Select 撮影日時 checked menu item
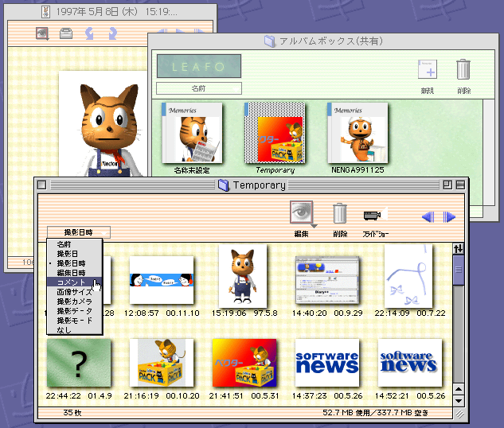This screenshot has width=504, height=428. (75, 263)
